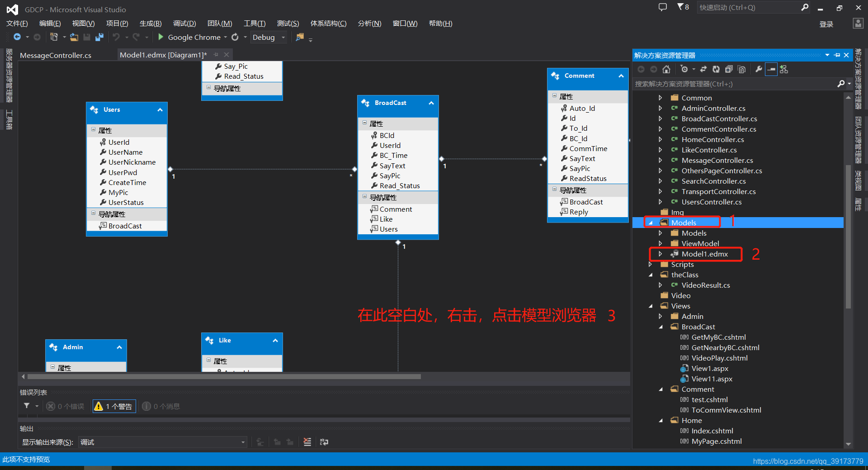The width and height of the screenshot is (868, 470).
Task: Click the Solution Explorer search field
Action: click(x=735, y=84)
